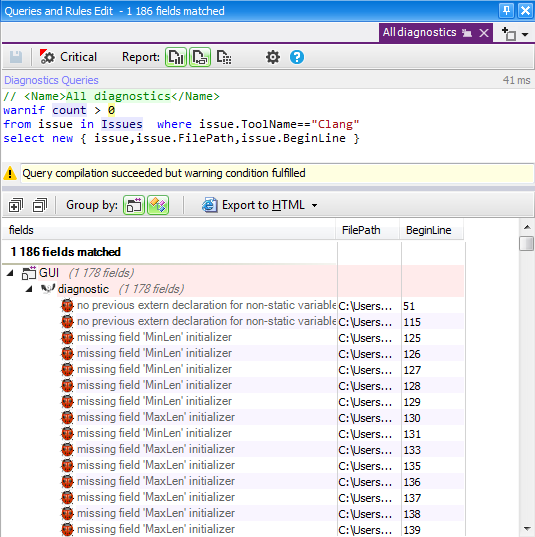Screen dimensions: 535x537
Task: Open Export to HTML dropdown arrow
Action: click(314, 205)
